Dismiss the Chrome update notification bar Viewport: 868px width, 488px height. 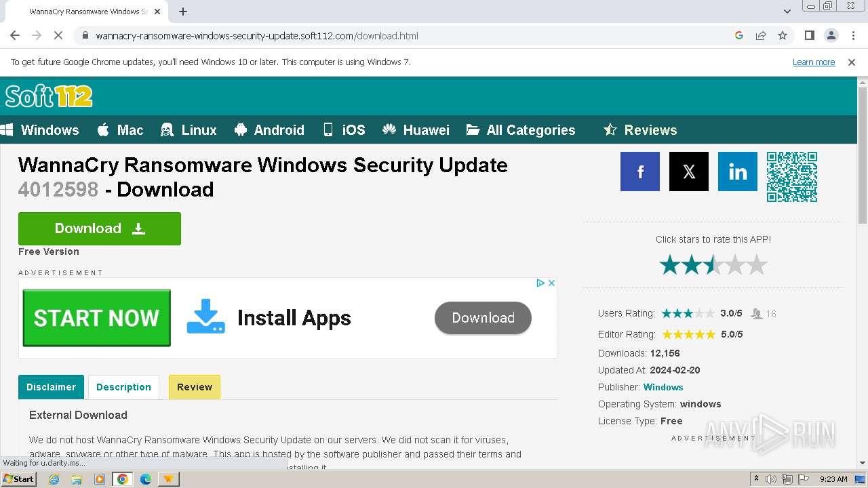point(852,62)
